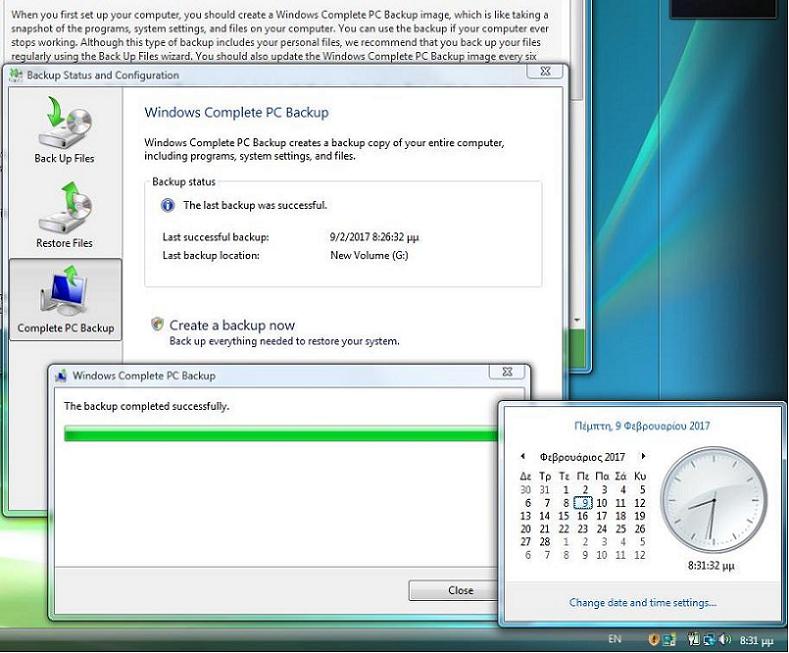
Task: Click the Last backup location label
Action: [211, 256]
